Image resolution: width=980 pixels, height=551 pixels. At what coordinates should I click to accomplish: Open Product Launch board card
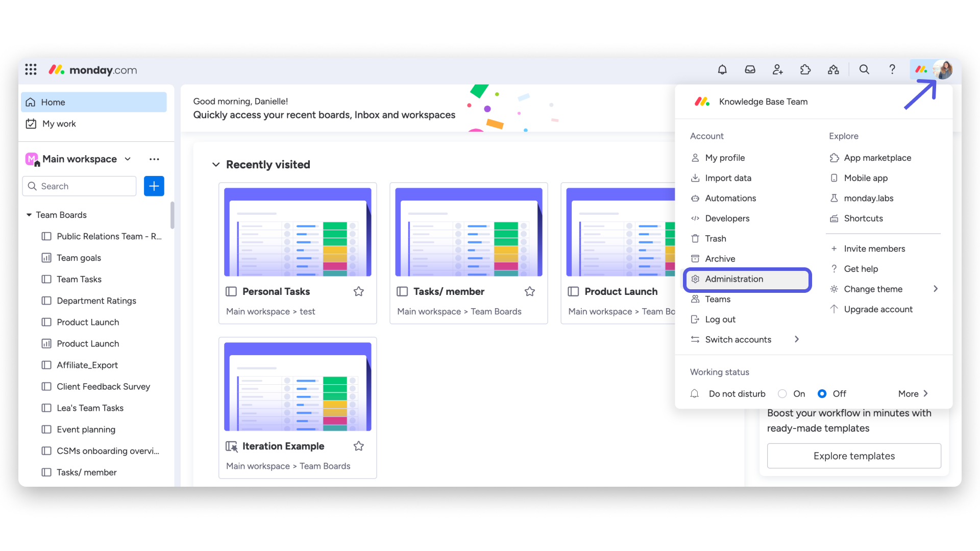point(618,253)
